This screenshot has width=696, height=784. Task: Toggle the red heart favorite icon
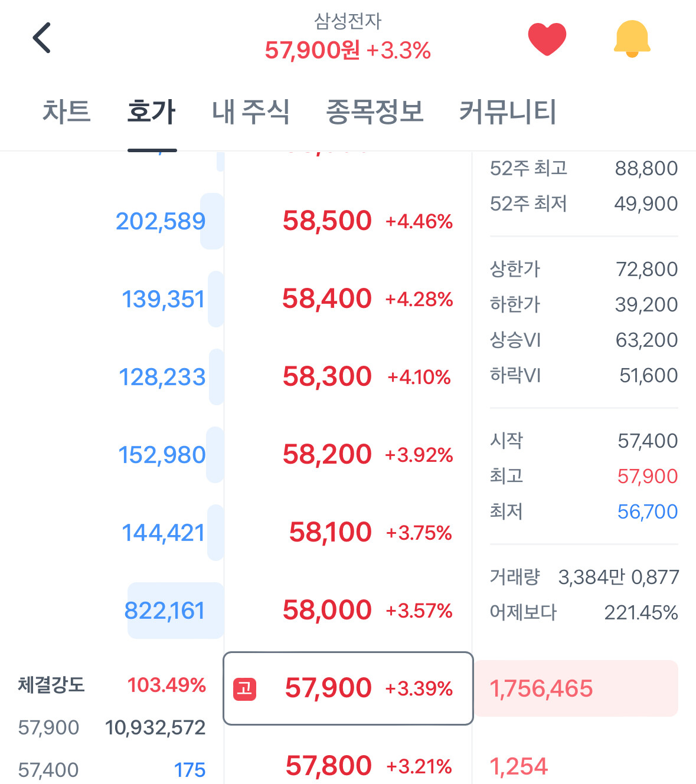[547, 39]
